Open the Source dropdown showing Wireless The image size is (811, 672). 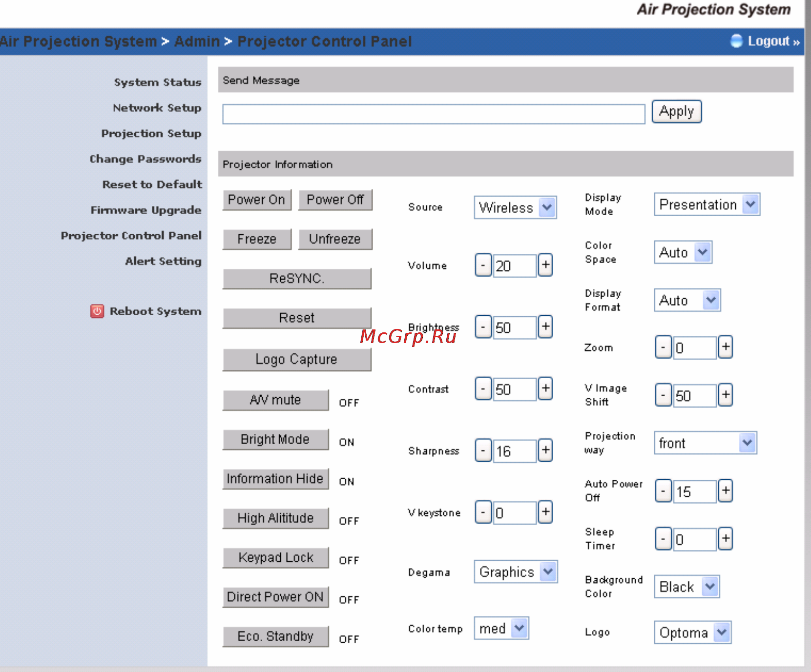(515, 207)
